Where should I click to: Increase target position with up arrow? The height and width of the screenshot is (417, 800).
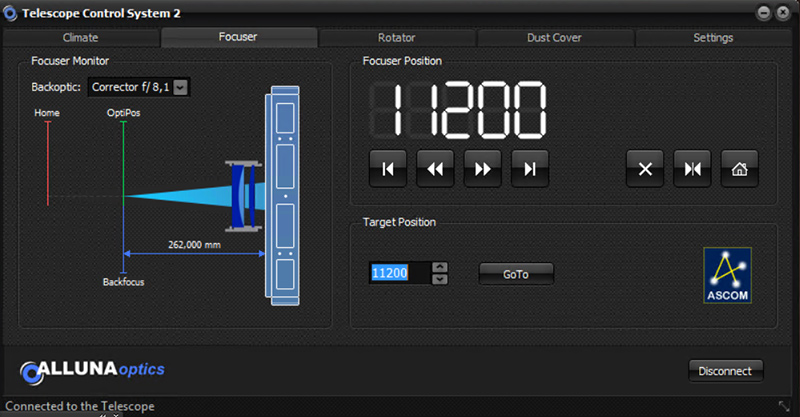(x=440, y=267)
